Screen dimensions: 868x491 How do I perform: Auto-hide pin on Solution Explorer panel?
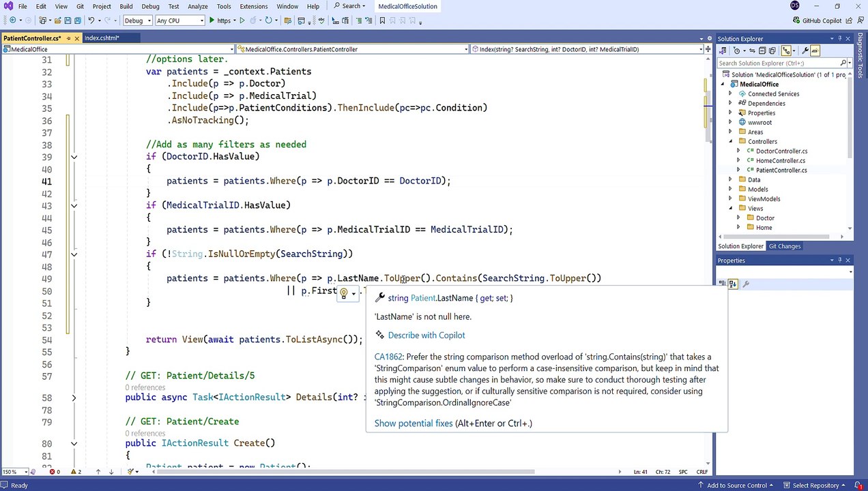(x=840, y=39)
